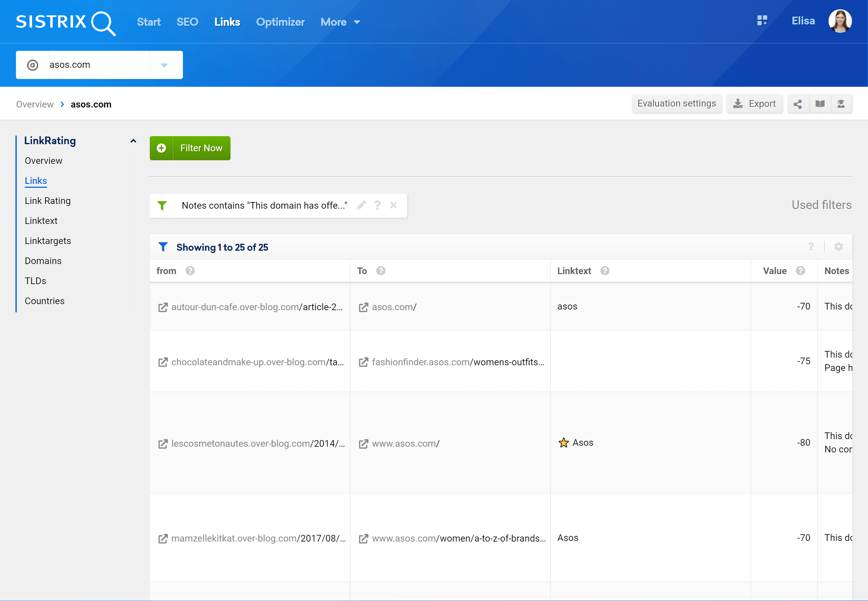This screenshot has height=601, width=868.
Task: Click the Export button
Action: click(x=754, y=104)
